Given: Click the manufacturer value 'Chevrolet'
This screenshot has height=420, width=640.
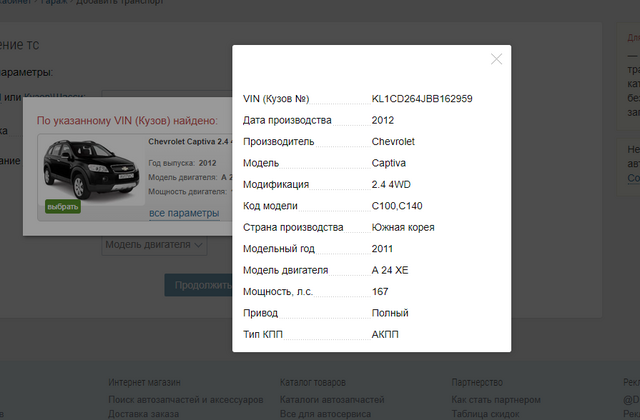Looking at the screenshot, I should [393, 142].
